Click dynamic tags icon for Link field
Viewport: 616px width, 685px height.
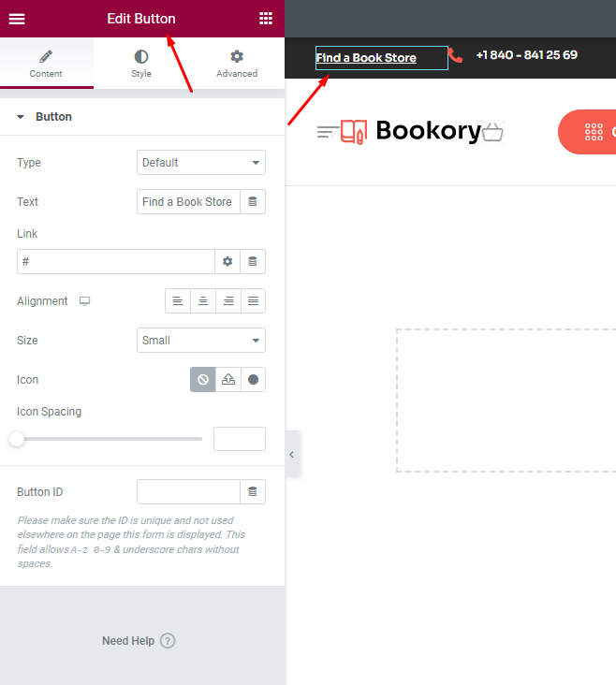[x=253, y=262]
